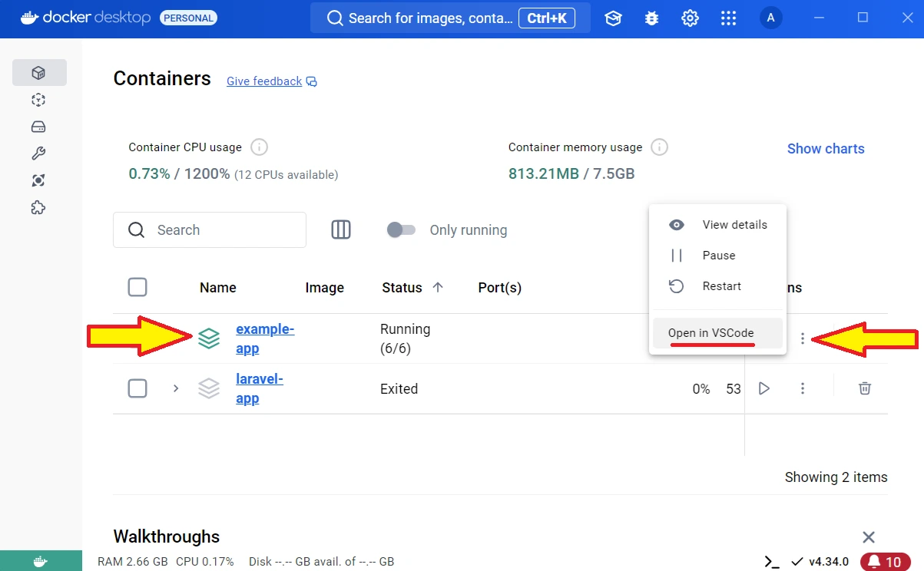The image size is (924, 571).
Task: Open the account avatar labeled A
Action: tap(771, 18)
